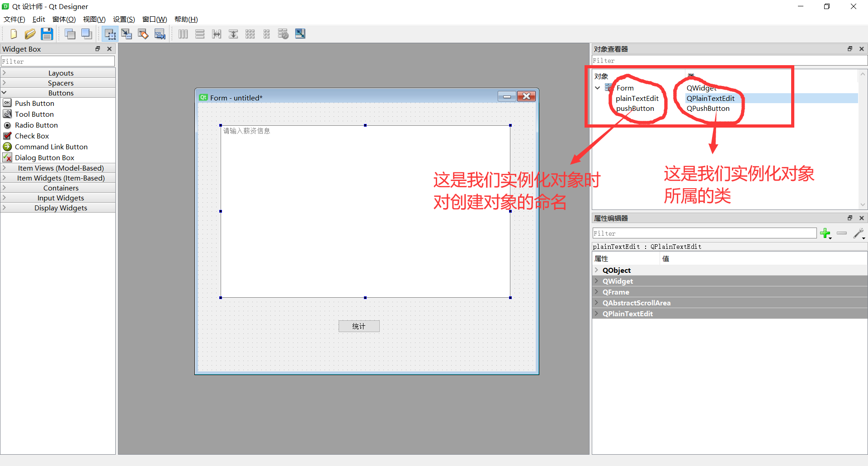Image resolution: width=868 pixels, height=466 pixels.
Task: Expand Item Widgets (Item-Based) category
Action: click(x=58, y=178)
